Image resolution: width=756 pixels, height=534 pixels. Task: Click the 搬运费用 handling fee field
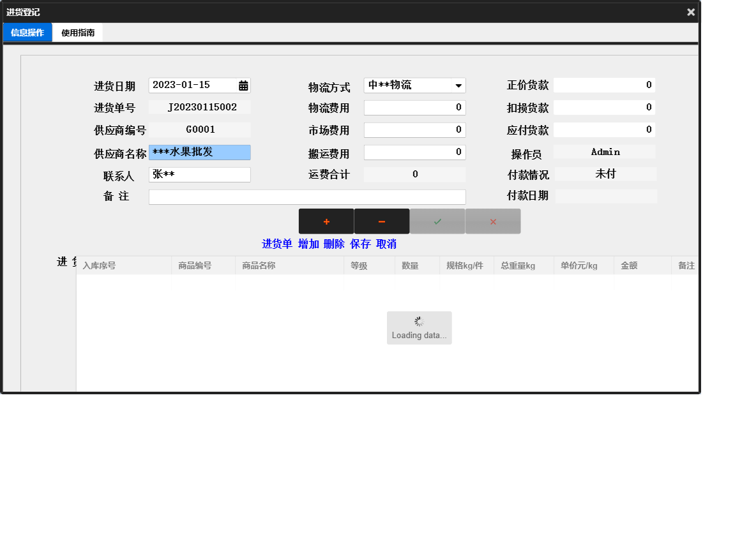[x=414, y=152]
